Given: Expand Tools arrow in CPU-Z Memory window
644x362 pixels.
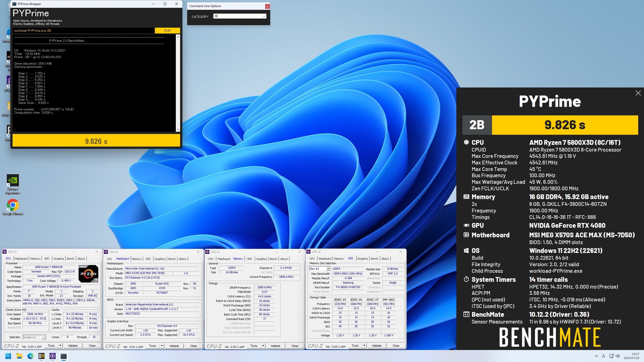Looking at the screenshot, I should pyautogui.click(x=263, y=346).
